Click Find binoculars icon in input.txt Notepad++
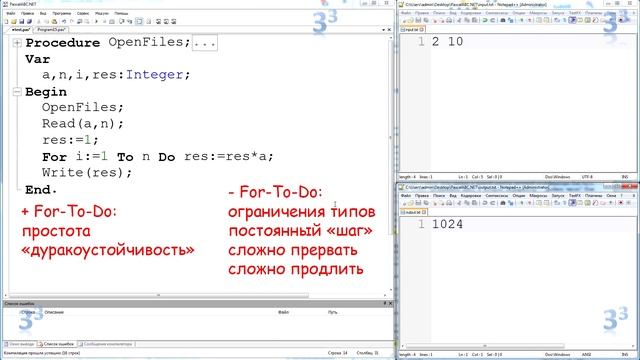The height and width of the screenshot is (360, 640). pyautogui.click(x=503, y=20)
